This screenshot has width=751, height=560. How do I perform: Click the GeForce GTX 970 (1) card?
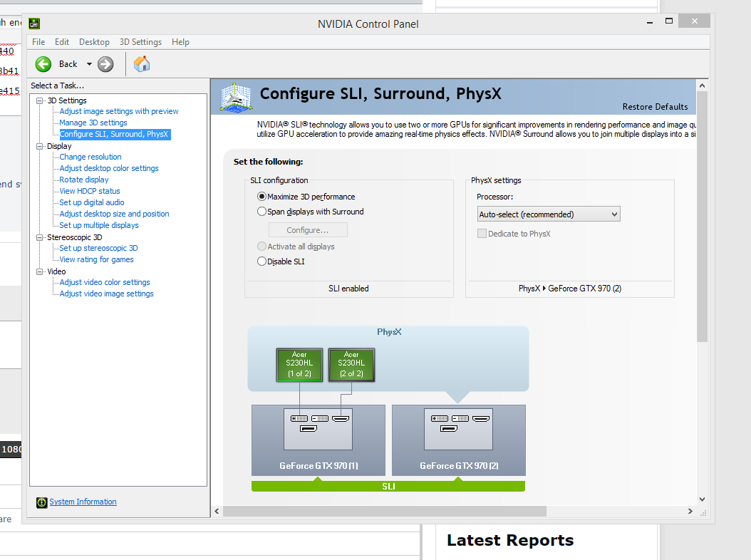(318, 440)
